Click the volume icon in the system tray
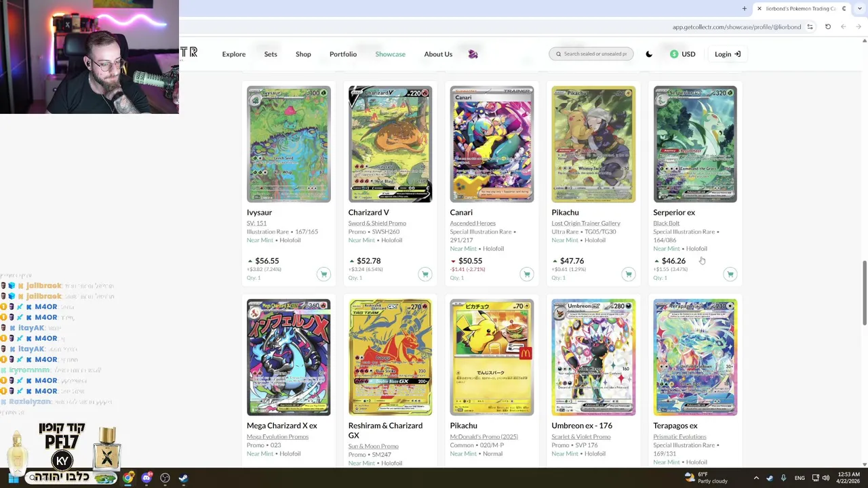 click(x=825, y=478)
